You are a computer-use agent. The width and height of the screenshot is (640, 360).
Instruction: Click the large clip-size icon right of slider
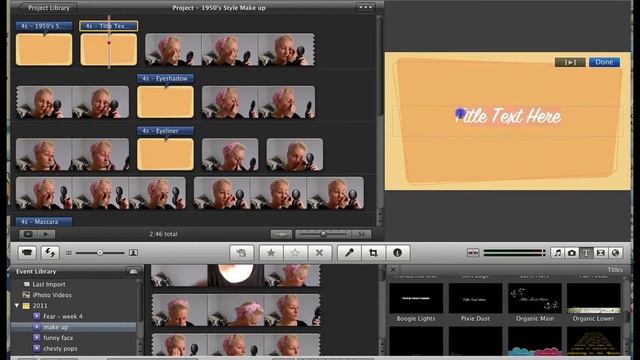[x=133, y=253]
